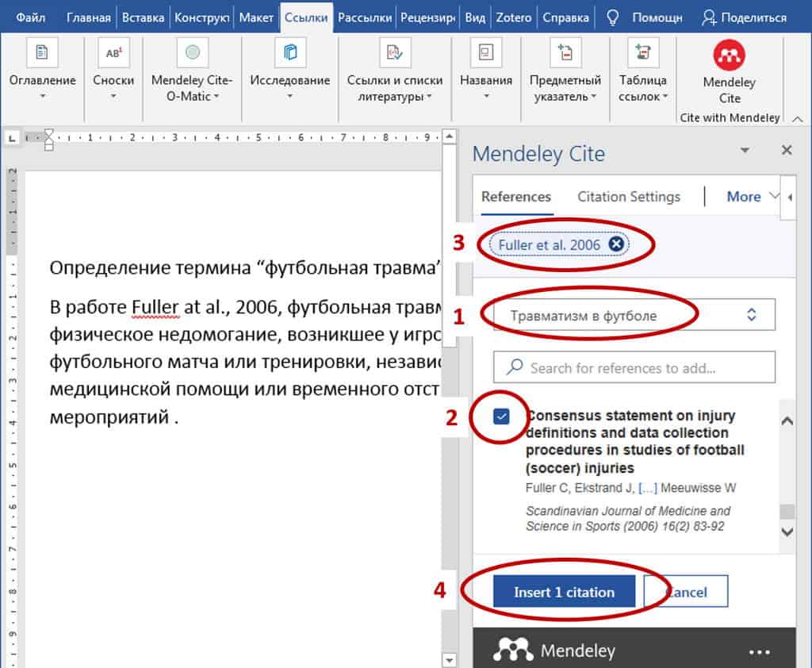
Task: Click the Scandinavian Journal of Medicine text
Action: [628, 518]
